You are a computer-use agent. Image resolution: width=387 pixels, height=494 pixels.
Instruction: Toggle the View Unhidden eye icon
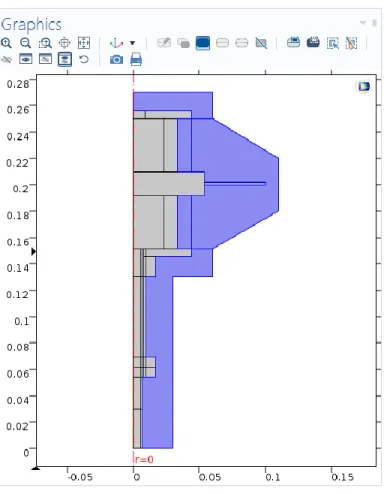[x=26, y=59]
